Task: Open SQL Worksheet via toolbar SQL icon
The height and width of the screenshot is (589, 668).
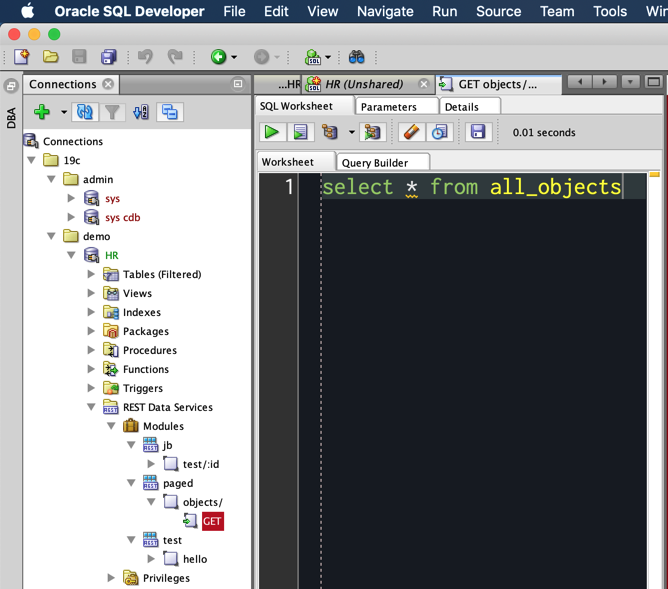Action: pyautogui.click(x=313, y=57)
